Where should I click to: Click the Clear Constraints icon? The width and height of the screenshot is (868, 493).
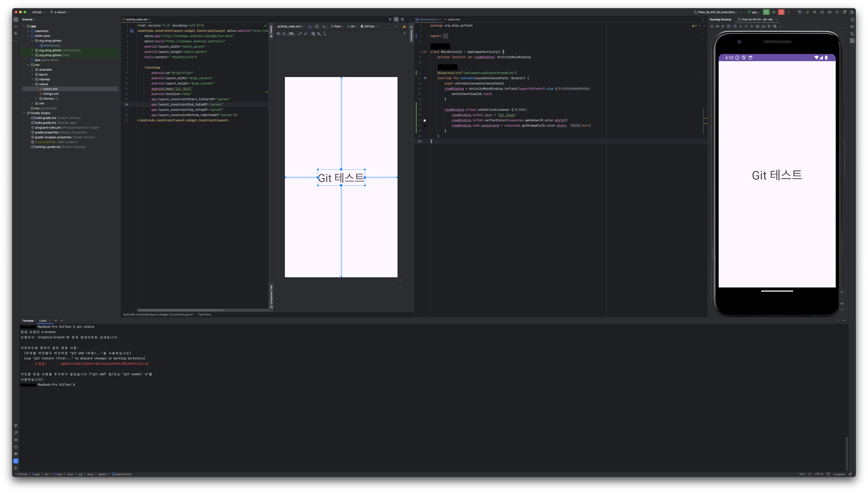click(300, 34)
